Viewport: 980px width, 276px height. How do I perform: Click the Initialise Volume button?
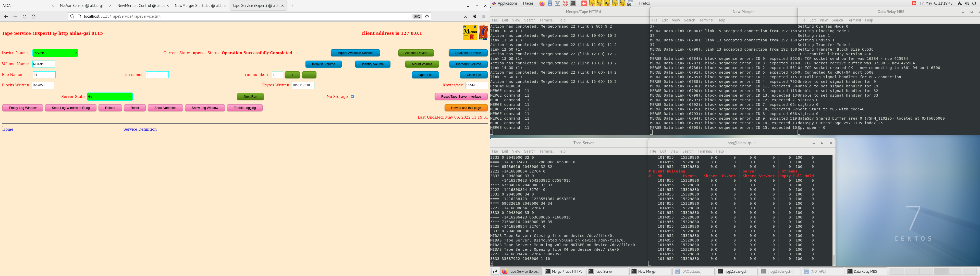(323, 64)
